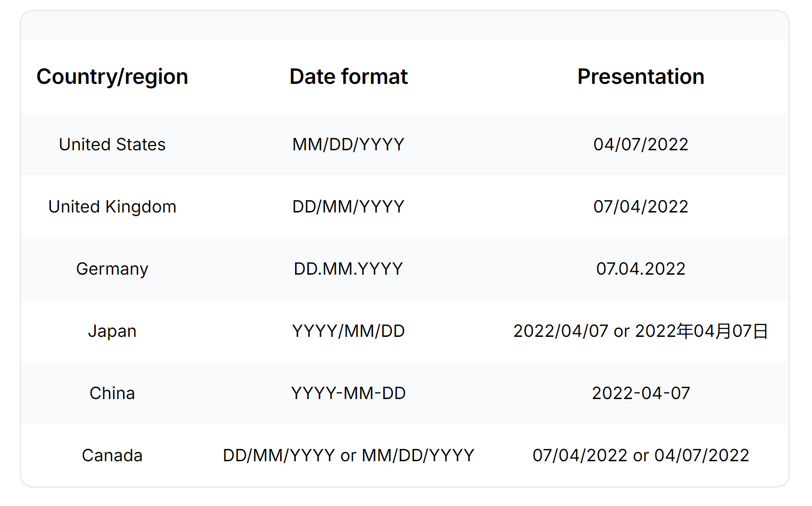Select the United States cell

[112, 144]
